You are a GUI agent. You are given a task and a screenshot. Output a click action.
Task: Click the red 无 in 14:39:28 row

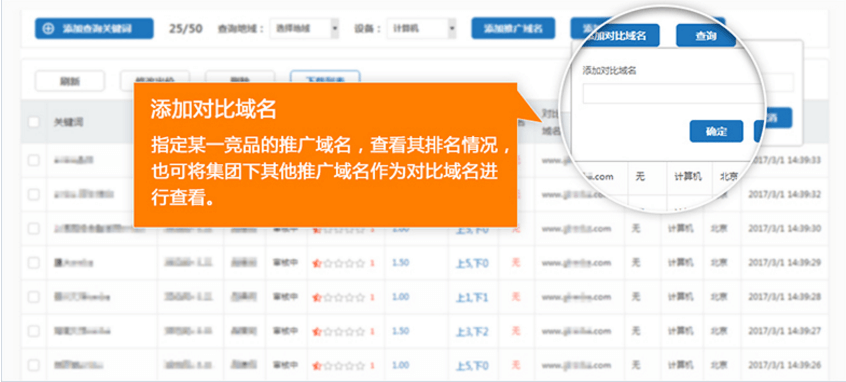[516, 297]
